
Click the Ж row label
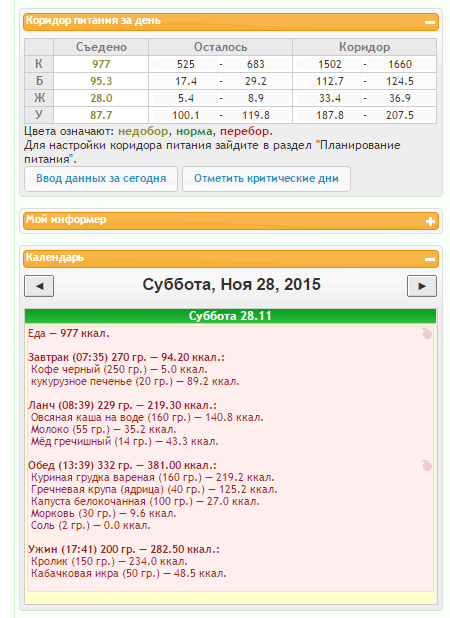[39, 98]
